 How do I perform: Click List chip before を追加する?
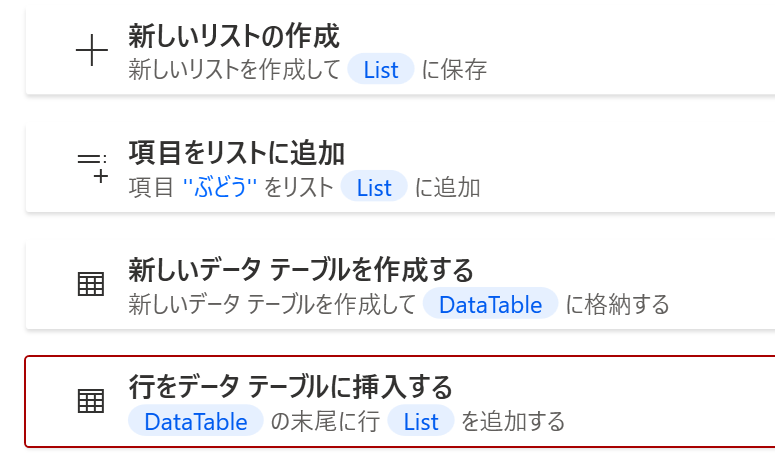point(421,421)
